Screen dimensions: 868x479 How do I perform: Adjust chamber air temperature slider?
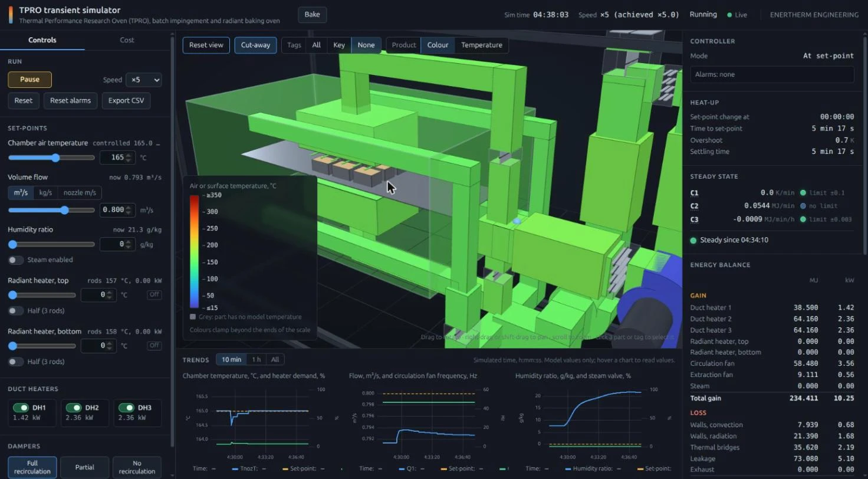pos(51,158)
